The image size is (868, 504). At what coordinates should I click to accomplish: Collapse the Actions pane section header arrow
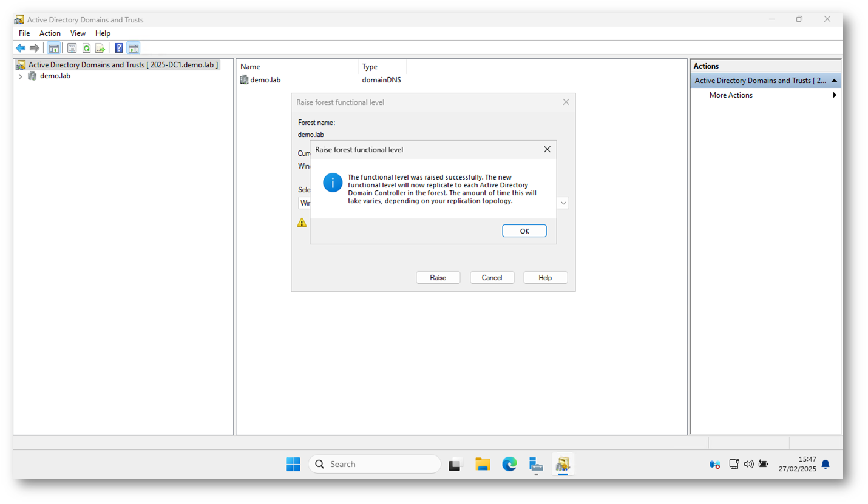point(835,81)
